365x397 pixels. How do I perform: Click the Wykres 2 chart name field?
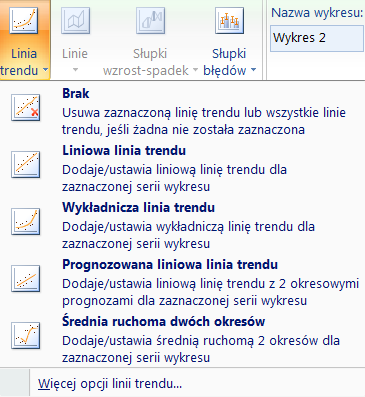pos(317,38)
